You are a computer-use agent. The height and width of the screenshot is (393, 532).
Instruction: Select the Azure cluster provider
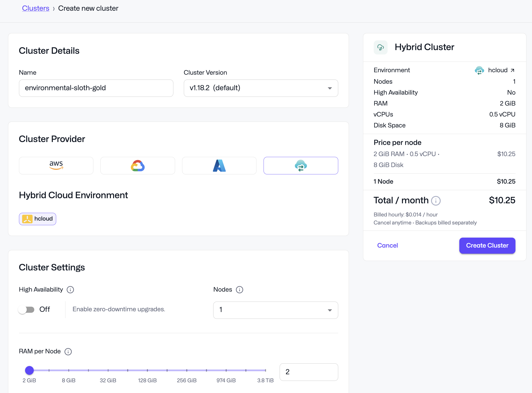pos(219,166)
